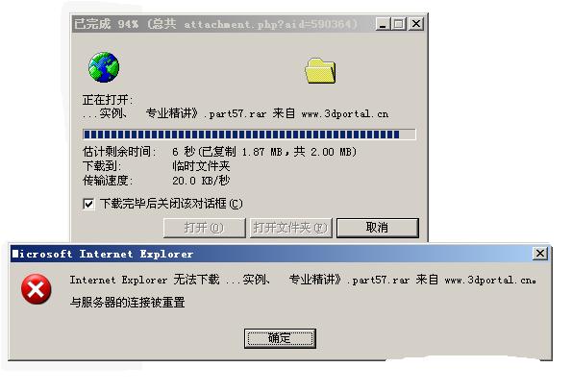The width and height of the screenshot is (572, 392).
Task: Click the 传输速度 20.0 KB/秒 text
Action: click(156, 181)
